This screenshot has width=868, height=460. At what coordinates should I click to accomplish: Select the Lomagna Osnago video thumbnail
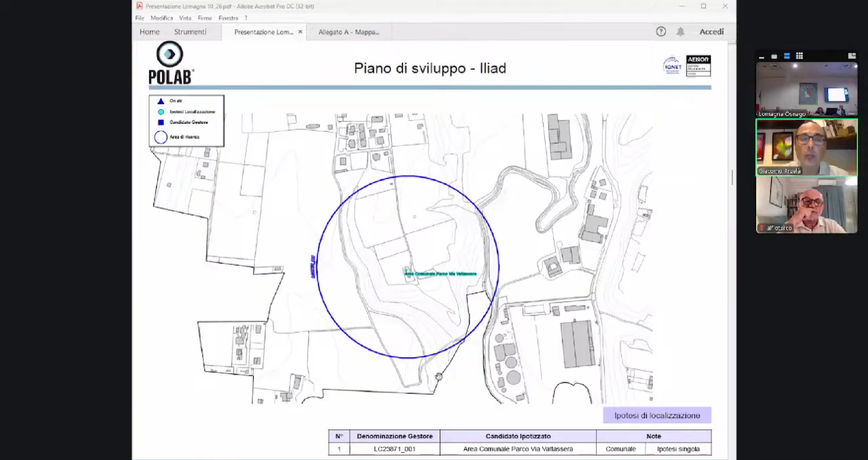pyautogui.click(x=807, y=90)
